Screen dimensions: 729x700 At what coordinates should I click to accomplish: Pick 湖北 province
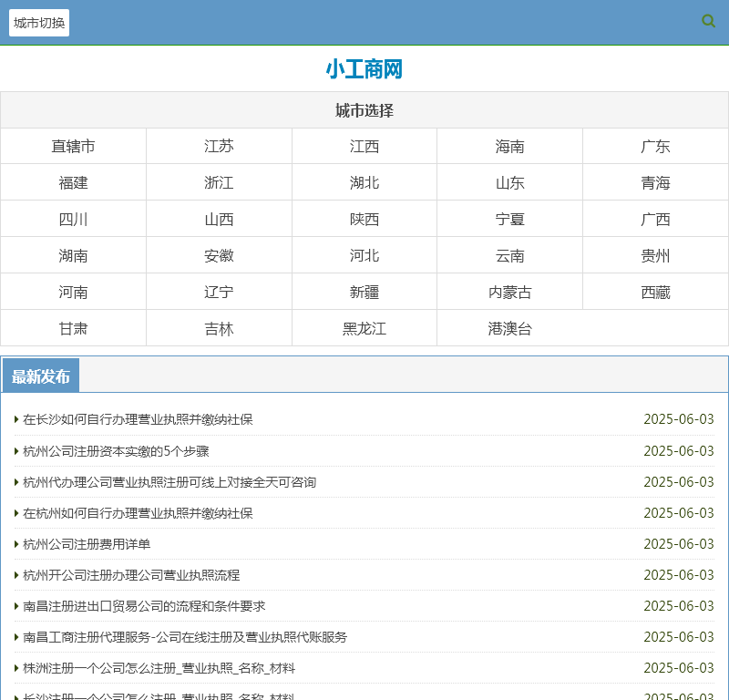point(364,183)
